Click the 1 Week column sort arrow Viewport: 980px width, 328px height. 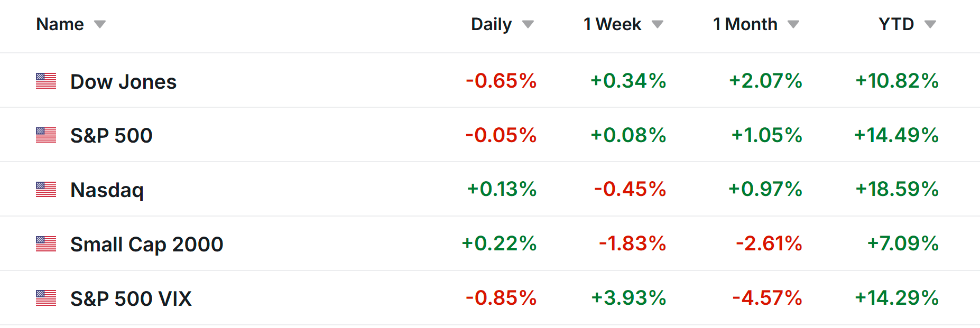click(657, 24)
